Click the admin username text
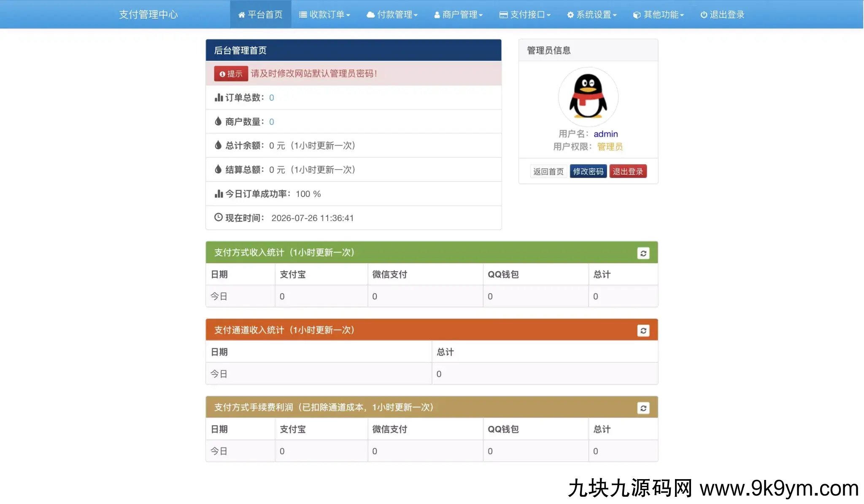Screen dimensions: 864x504 click(x=605, y=134)
